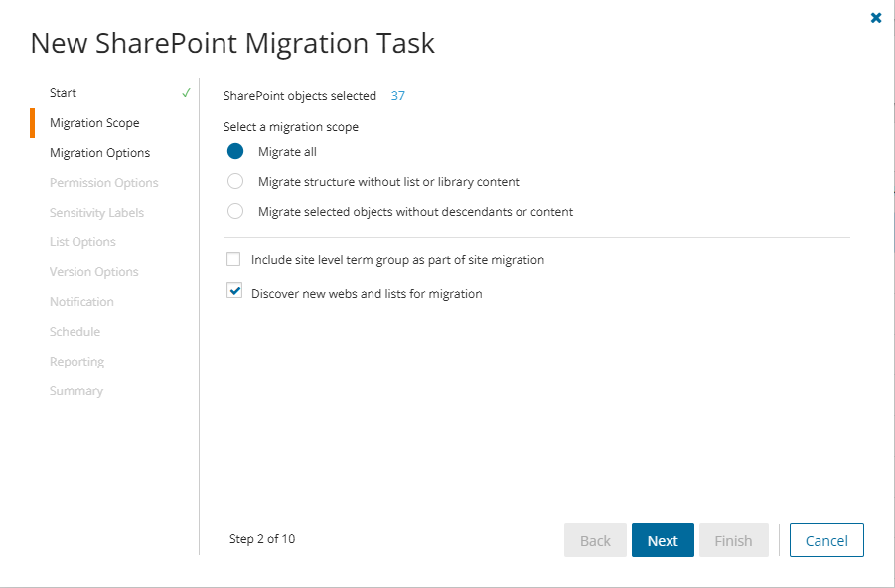Open the 37 selected SharePoint objects link
This screenshot has height=588, width=895.
click(x=397, y=96)
